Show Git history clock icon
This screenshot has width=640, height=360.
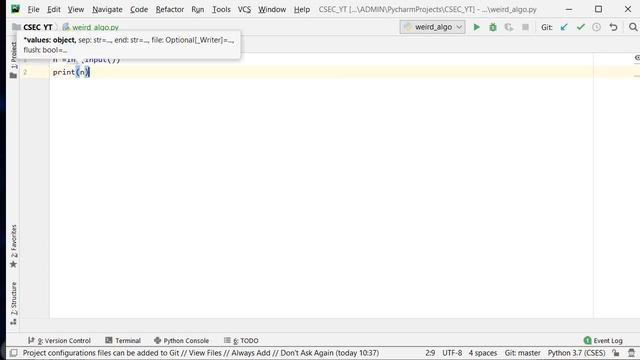click(x=596, y=27)
